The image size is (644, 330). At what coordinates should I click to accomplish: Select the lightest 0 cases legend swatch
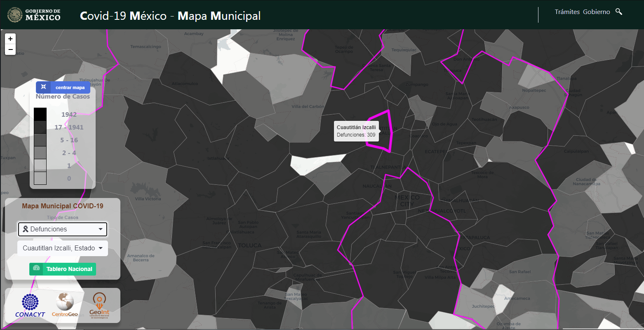(40, 178)
